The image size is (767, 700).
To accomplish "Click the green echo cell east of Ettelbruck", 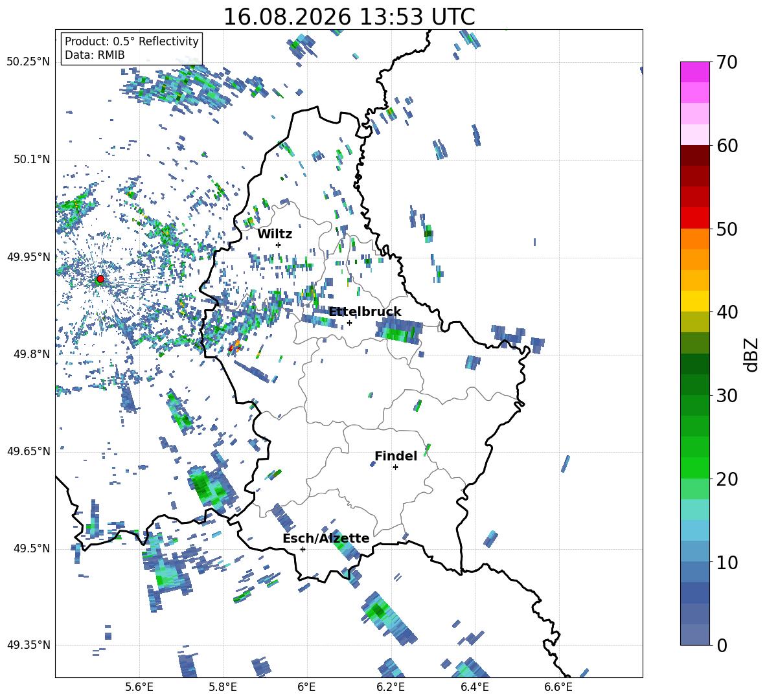I will click(x=398, y=330).
